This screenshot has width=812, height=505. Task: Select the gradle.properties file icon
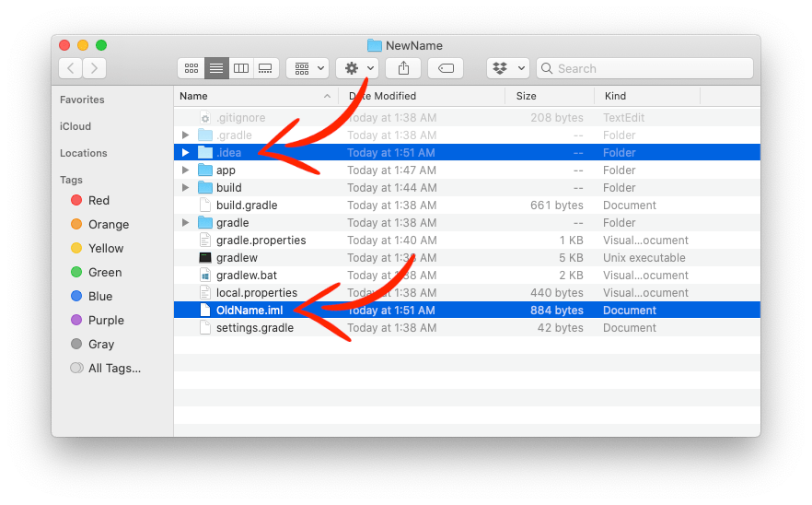click(x=205, y=240)
